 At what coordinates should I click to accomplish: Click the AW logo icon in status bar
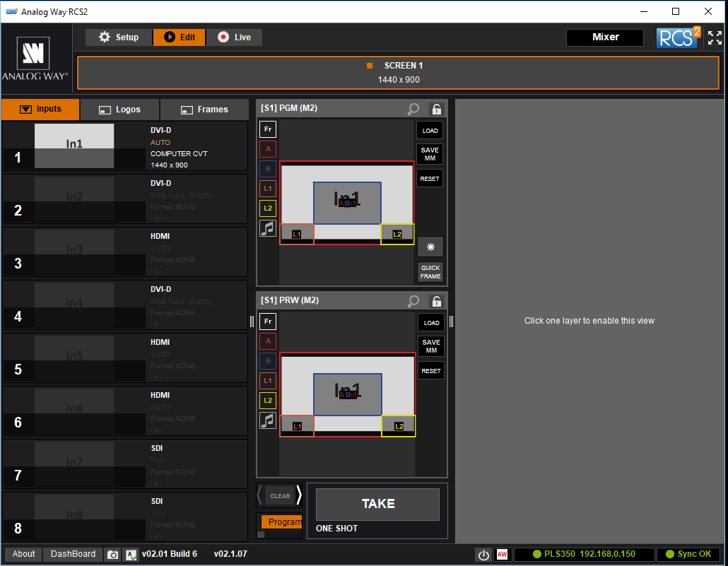tap(503, 555)
